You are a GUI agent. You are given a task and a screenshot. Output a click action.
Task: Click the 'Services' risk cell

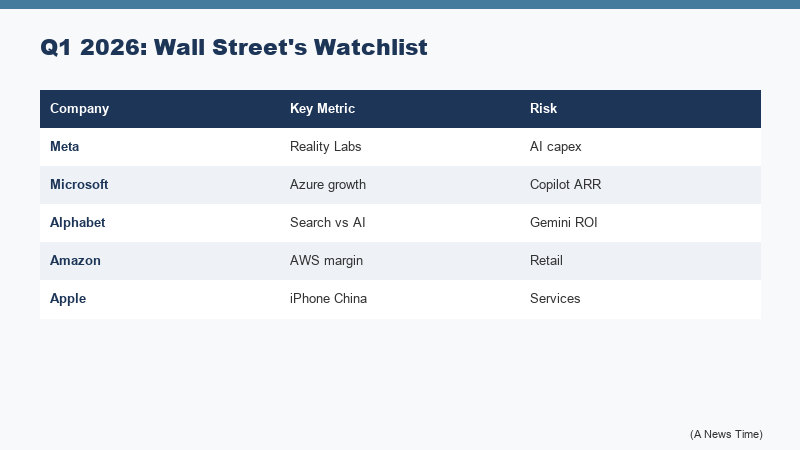[x=555, y=299]
